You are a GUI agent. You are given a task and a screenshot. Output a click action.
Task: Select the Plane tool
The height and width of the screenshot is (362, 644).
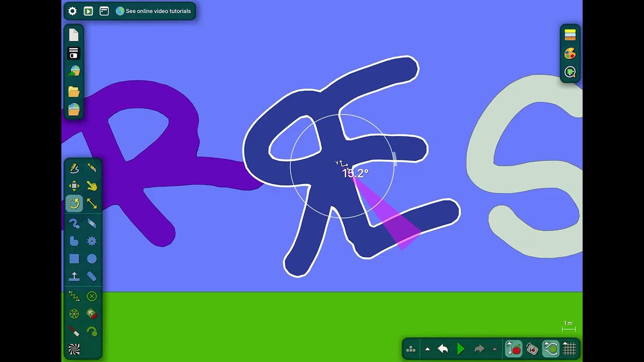pyautogui.click(x=74, y=277)
